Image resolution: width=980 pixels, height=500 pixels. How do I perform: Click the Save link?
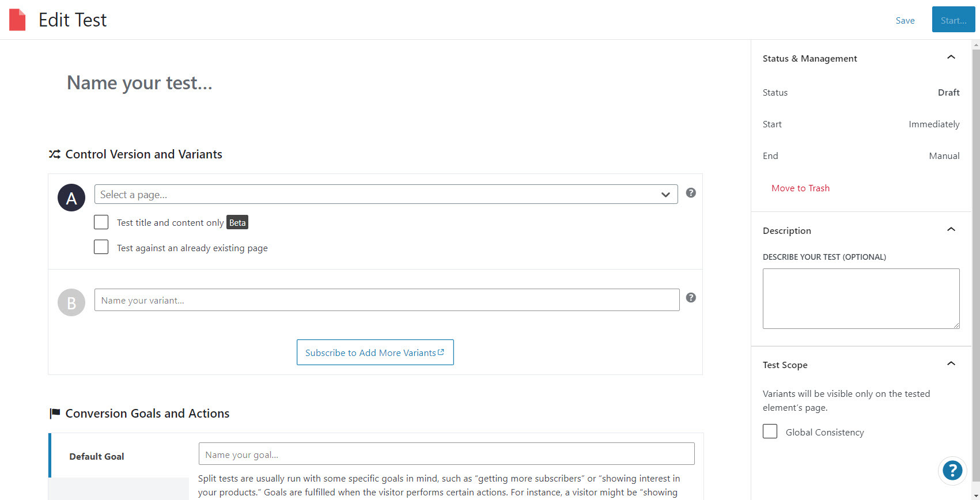905,21
